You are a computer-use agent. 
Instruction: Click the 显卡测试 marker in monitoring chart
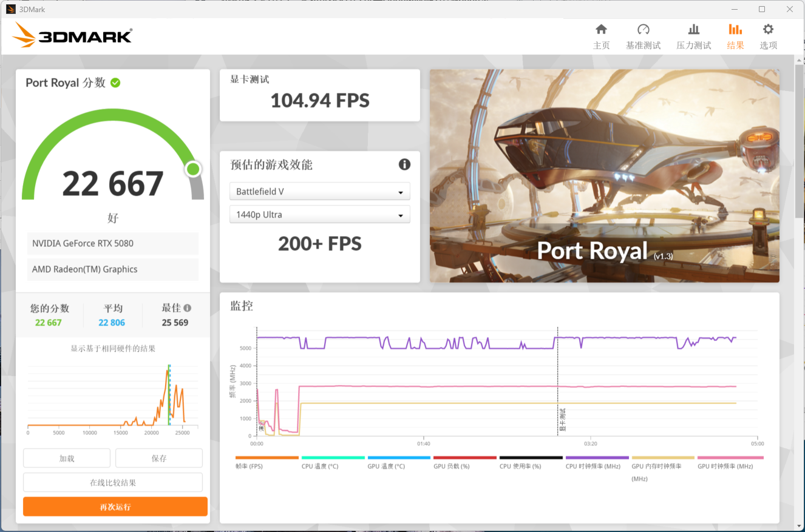(562, 419)
